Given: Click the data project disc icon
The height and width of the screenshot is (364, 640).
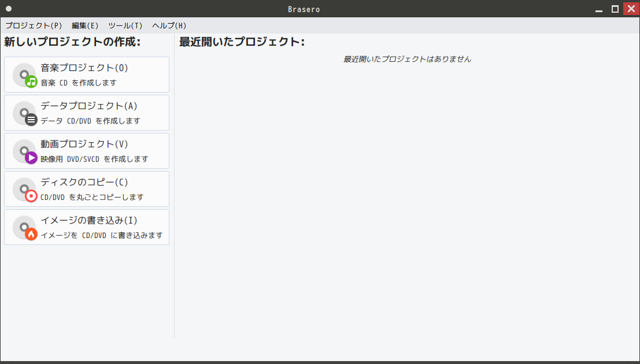Looking at the screenshot, I should click(x=25, y=113).
